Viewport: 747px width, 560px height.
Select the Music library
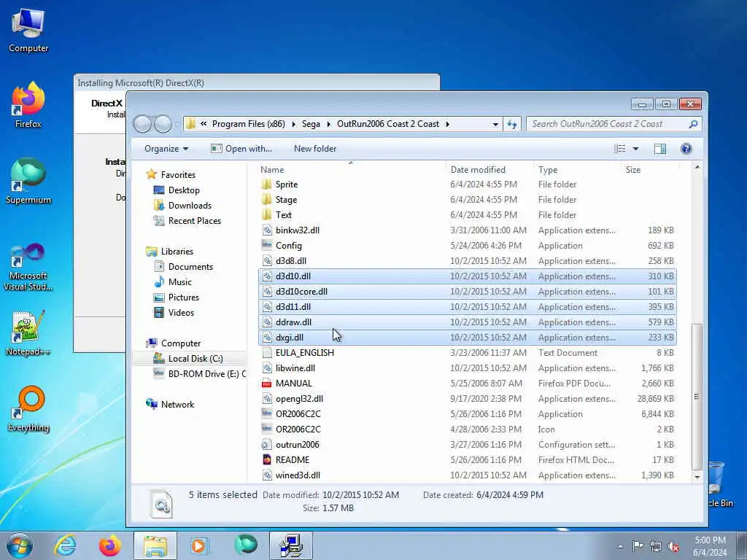coord(179,282)
